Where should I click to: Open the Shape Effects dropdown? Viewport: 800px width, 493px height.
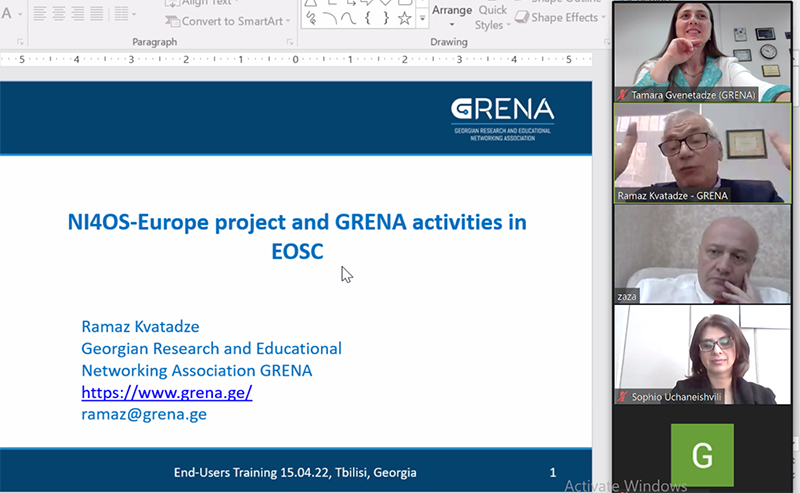click(x=560, y=17)
